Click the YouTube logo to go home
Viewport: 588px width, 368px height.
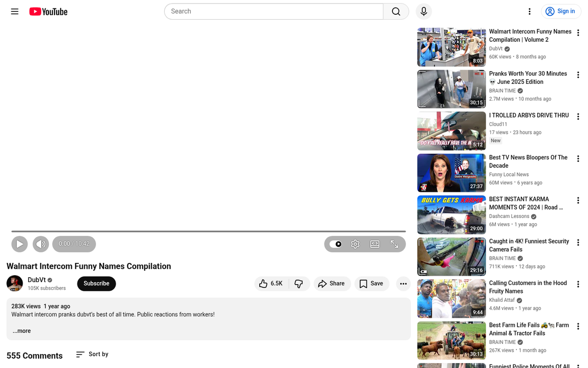pyautogui.click(x=48, y=11)
